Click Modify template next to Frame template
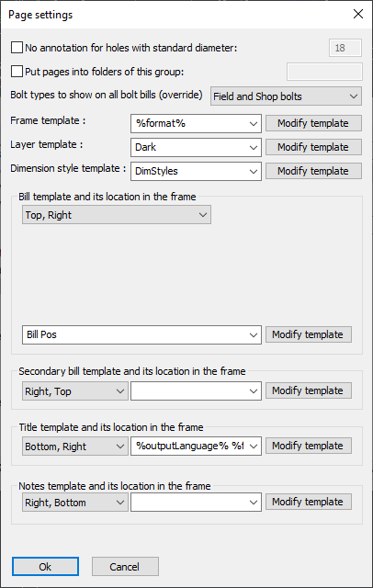The width and height of the screenshot is (373, 588). pyautogui.click(x=313, y=123)
